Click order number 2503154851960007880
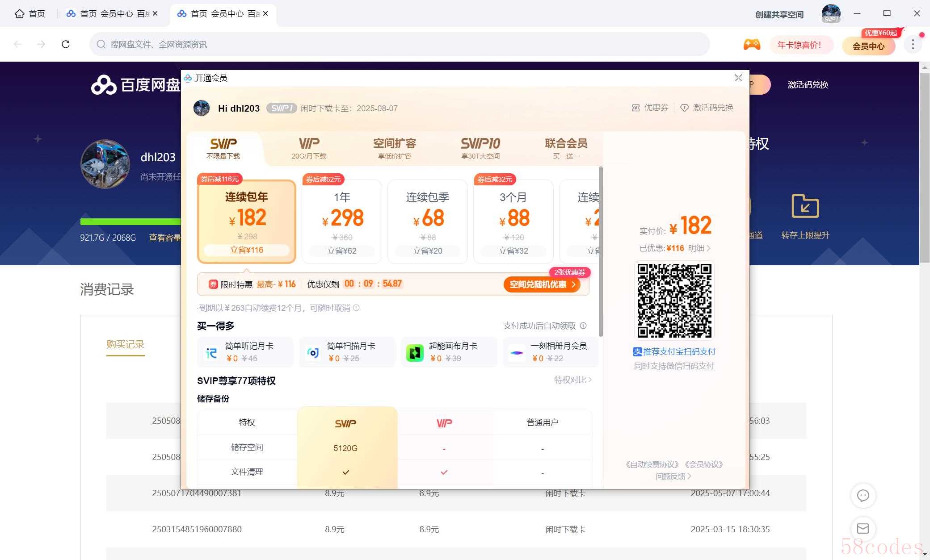The width and height of the screenshot is (930, 560). click(x=197, y=529)
